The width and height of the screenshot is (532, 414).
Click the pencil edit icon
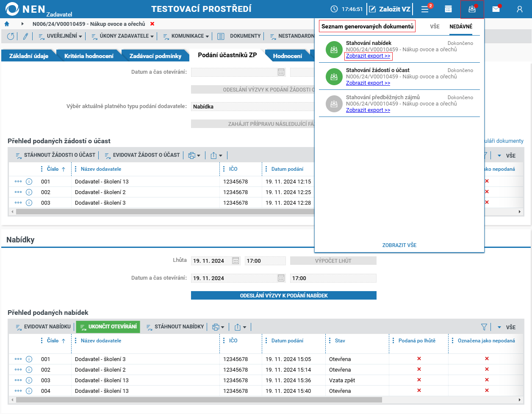point(25,36)
